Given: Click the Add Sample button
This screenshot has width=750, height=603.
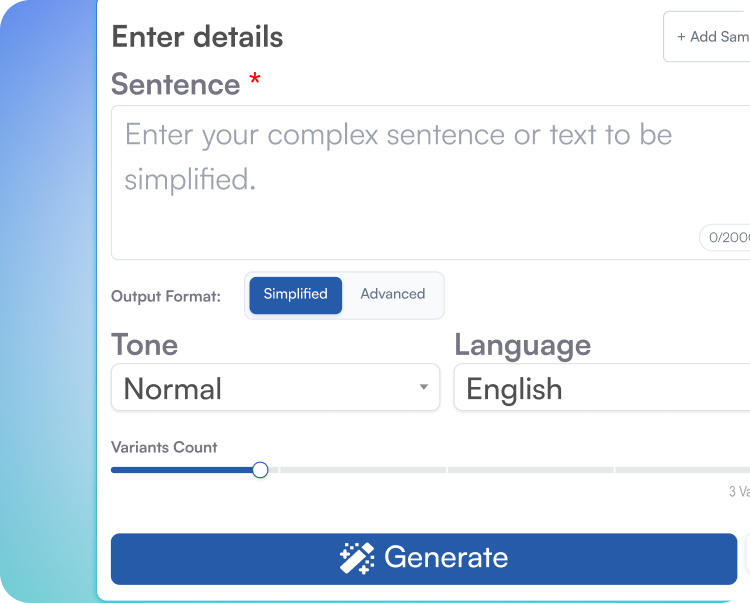Looking at the screenshot, I should (x=712, y=37).
